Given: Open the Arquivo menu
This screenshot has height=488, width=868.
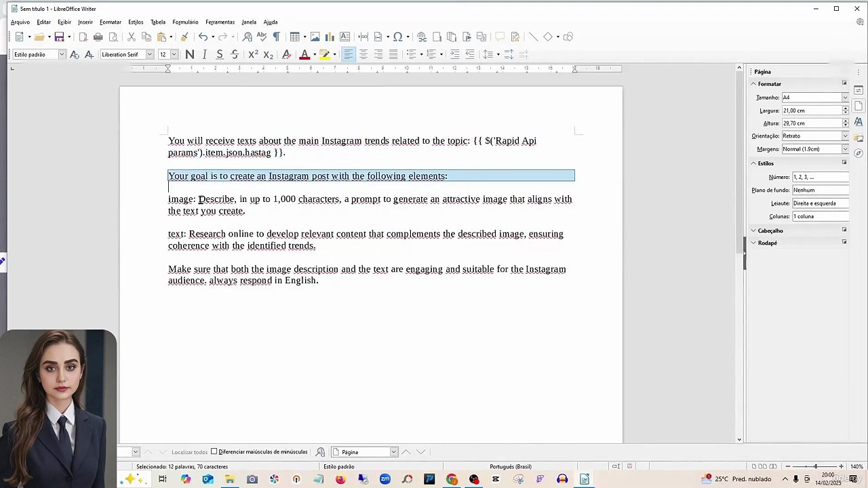Looking at the screenshot, I should point(20,22).
